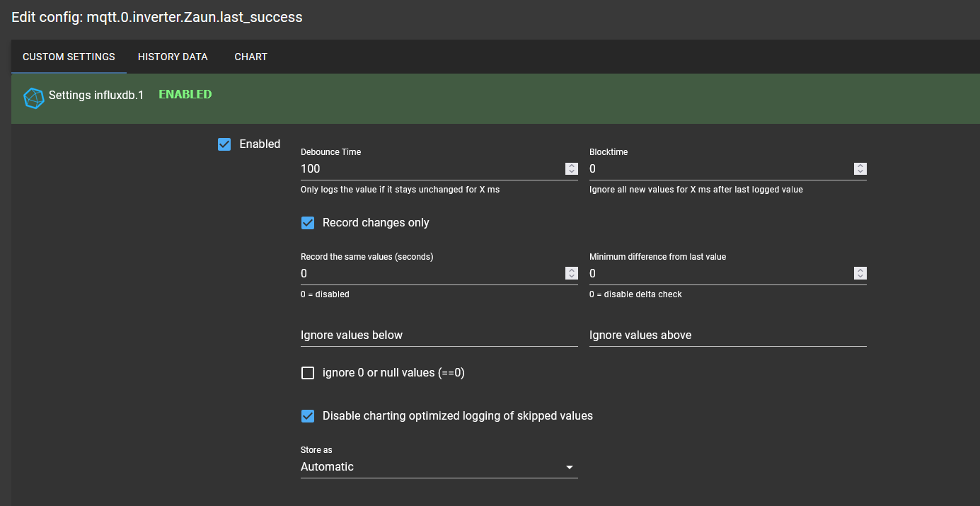Click the '0 = disabled' hint text
Image resolution: width=980 pixels, height=506 pixels.
pyautogui.click(x=325, y=294)
